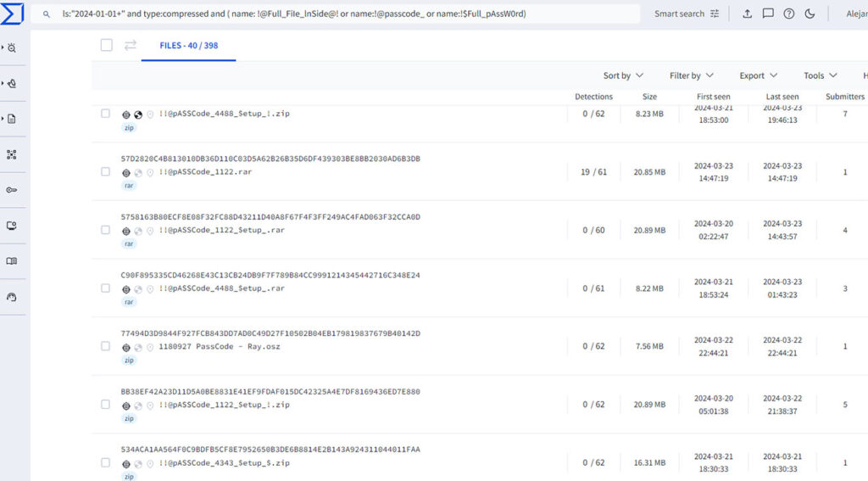Viewport: 868px width, 481px height.
Task: Select the FILES - 40 / 398 tab
Action: (189, 46)
